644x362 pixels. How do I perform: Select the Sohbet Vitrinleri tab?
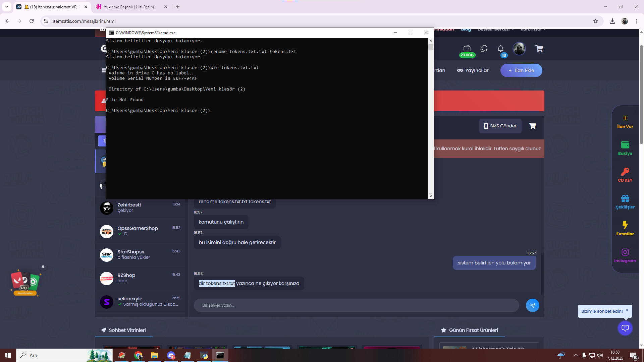click(x=124, y=330)
